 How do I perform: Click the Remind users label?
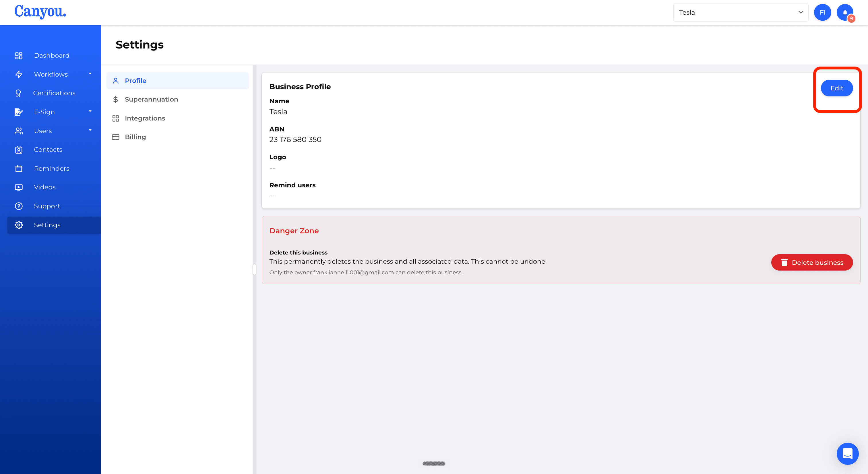[292, 185]
